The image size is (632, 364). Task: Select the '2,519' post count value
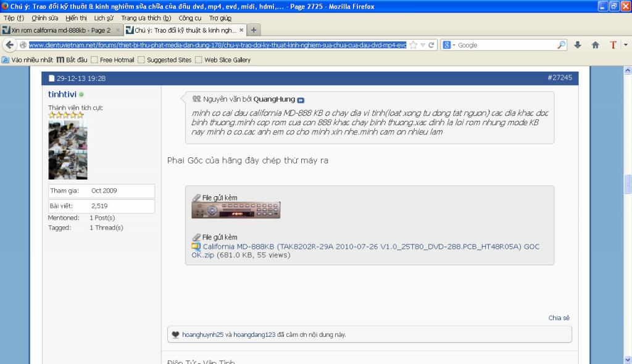pos(99,206)
